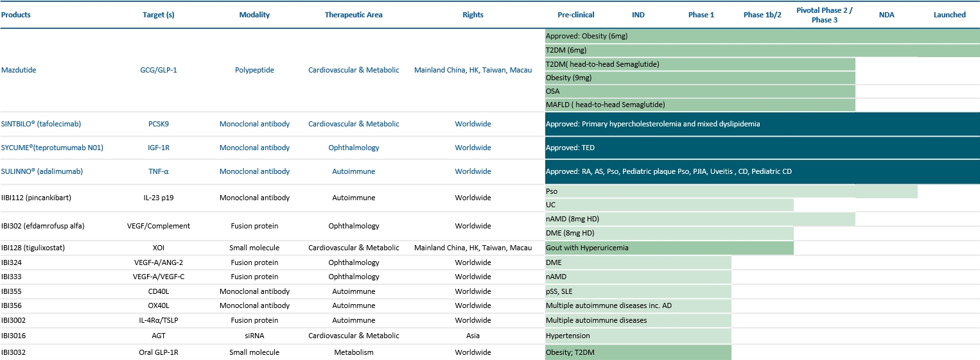The image size is (980, 360).
Task: Click the IBI3032 product label
Action: (13, 352)
